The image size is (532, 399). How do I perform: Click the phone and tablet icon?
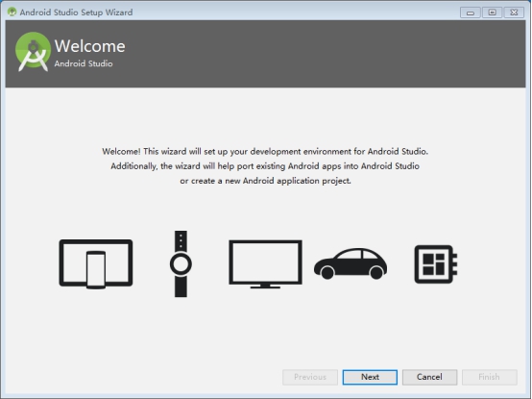point(96,264)
